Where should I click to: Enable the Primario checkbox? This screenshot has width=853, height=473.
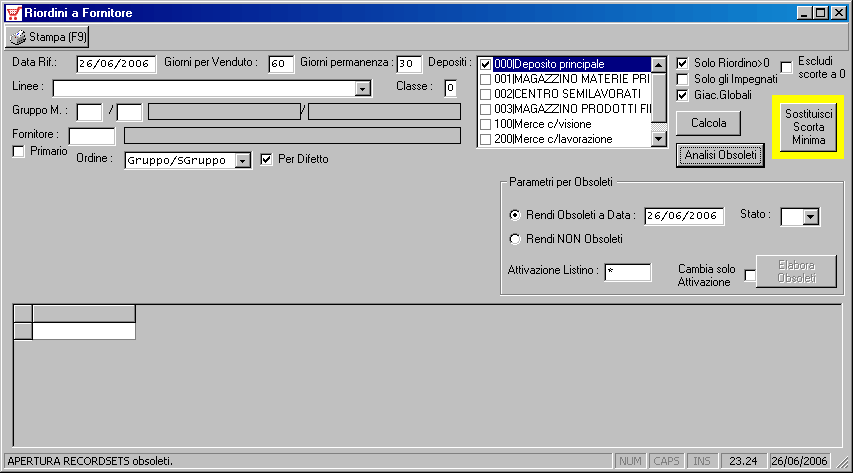(x=18, y=151)
